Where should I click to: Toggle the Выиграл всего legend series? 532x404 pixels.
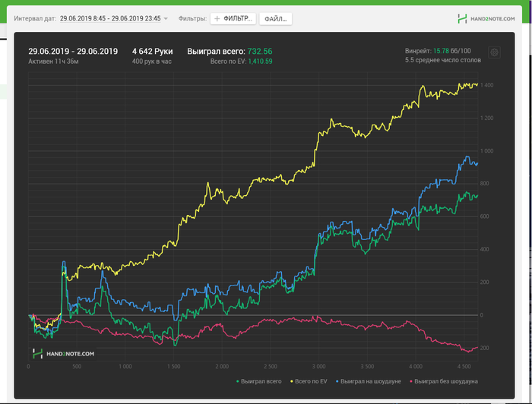pos(259,381)
